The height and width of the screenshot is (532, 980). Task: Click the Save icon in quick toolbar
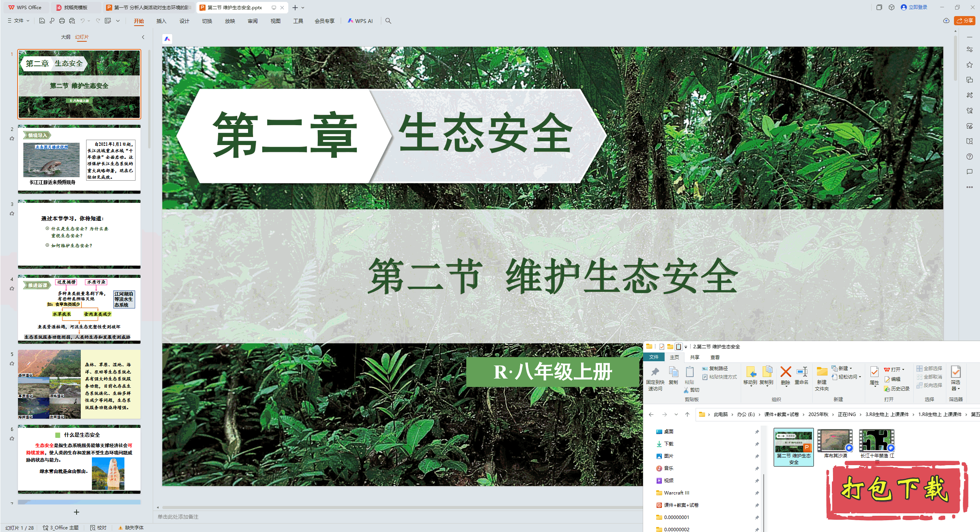click(42, 21)
